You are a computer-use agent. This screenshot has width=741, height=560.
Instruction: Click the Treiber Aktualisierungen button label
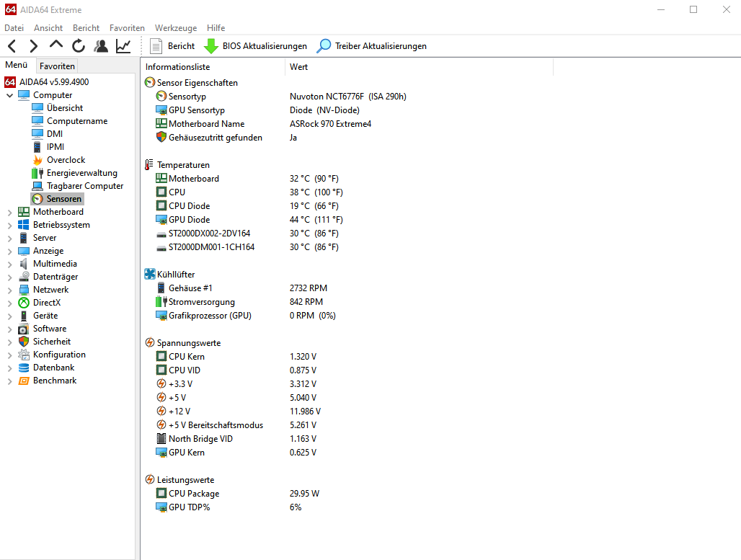[x=381, y=46]
